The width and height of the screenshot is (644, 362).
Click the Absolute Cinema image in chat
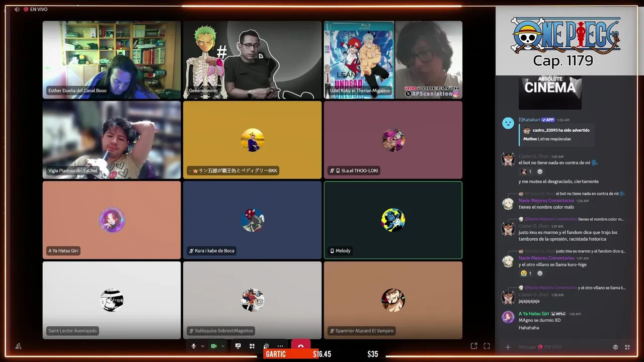click(x=550, y=93)
